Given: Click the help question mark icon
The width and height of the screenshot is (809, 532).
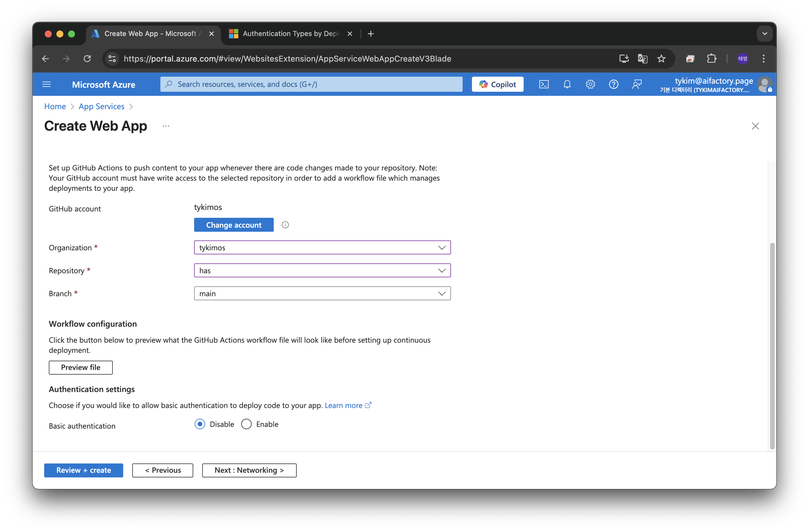Looking at the screenshot, I should pyautogui.click(x=613, y=84).
